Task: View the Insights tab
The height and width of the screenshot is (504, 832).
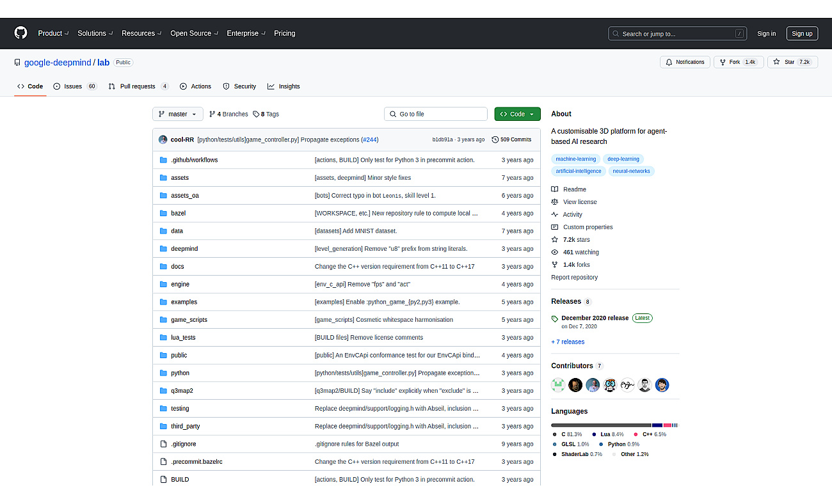Action: [284, 86]
